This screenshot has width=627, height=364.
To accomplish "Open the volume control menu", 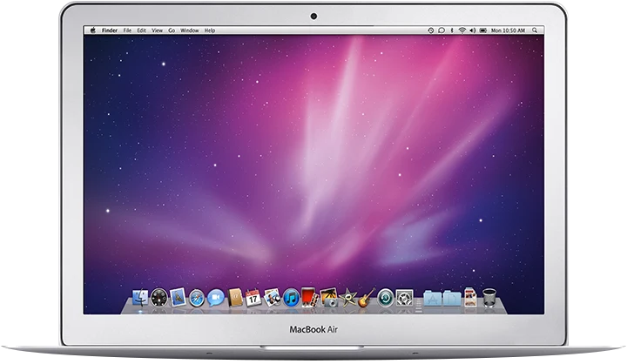I will [473, 30].
